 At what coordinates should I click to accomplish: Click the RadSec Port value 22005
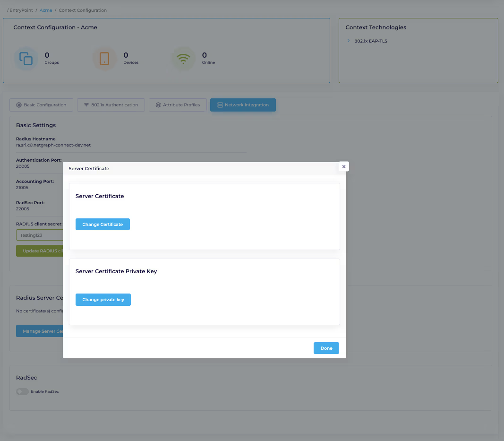(23, 209)
